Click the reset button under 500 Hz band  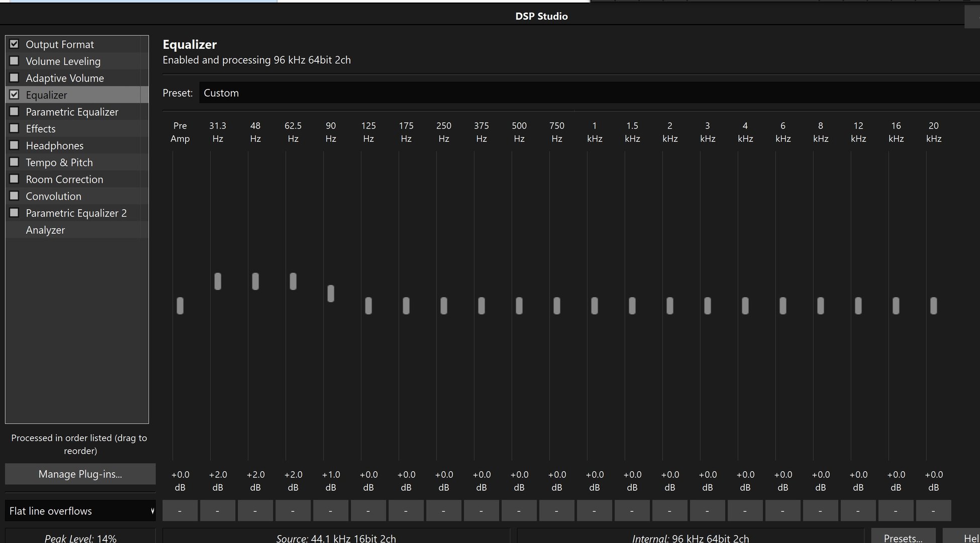[519, 510]
